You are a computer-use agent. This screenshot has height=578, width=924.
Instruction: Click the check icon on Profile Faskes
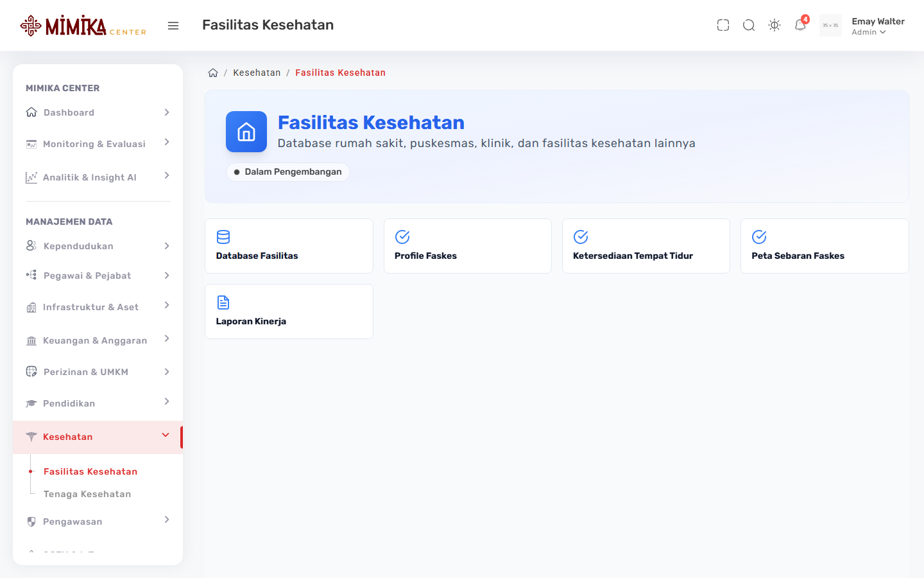402,237
